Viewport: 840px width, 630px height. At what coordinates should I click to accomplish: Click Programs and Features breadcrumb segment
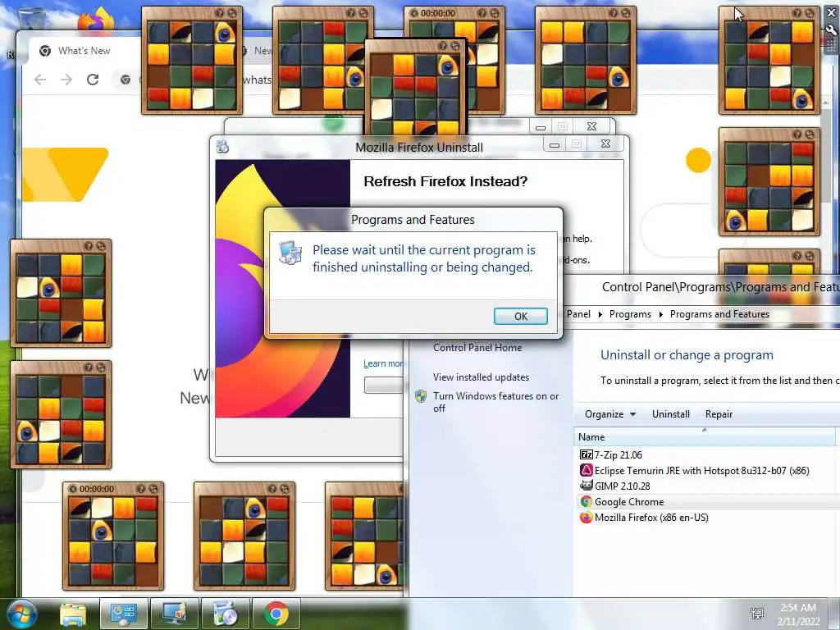pos(719,314)
